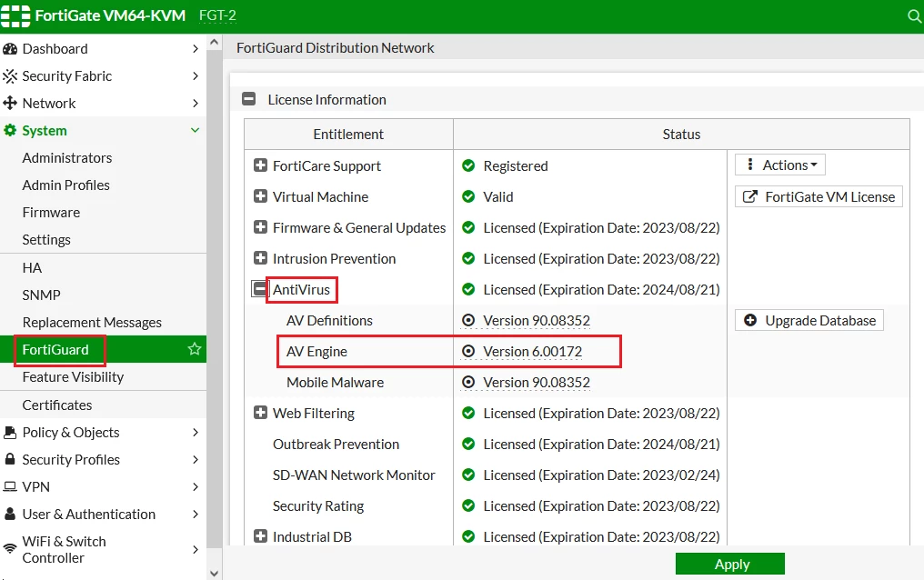Collapse the System menu chevron
924x580 pixels.
click(x=195, y=130)
